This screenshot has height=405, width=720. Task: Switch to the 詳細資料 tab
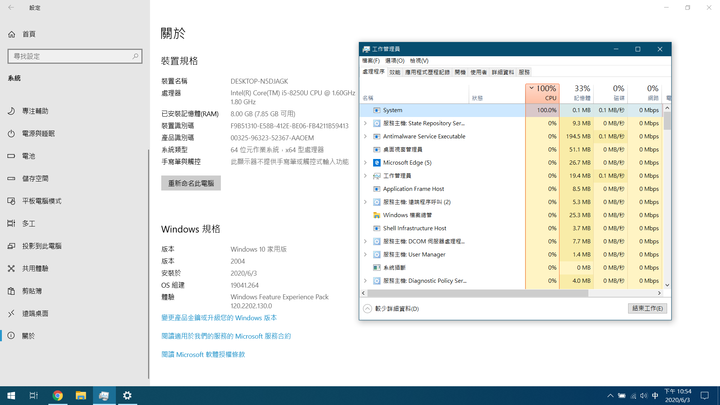(503, 72)
